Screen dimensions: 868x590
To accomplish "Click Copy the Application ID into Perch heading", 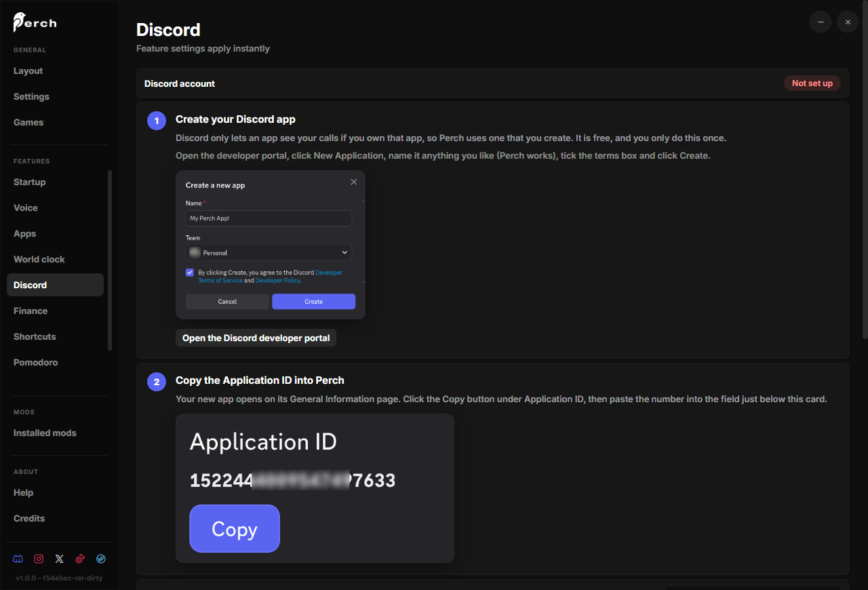I will tap(260, 380).
